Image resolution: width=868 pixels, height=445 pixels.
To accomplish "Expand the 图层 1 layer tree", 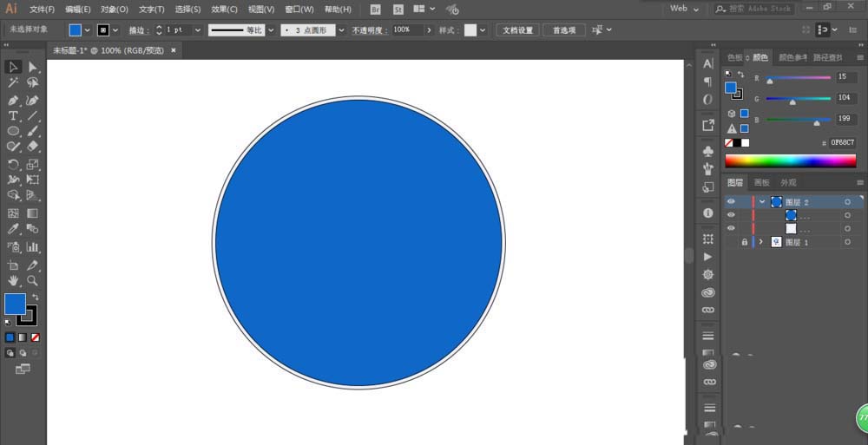I will tap(761, 243).
